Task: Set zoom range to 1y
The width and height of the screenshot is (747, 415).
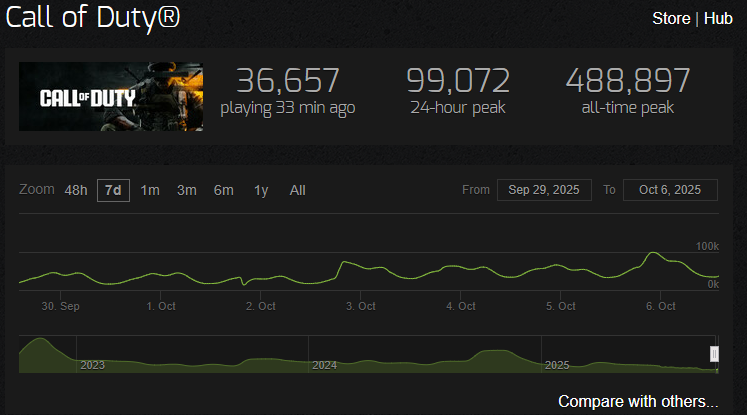Action: (x=261, y=191)
